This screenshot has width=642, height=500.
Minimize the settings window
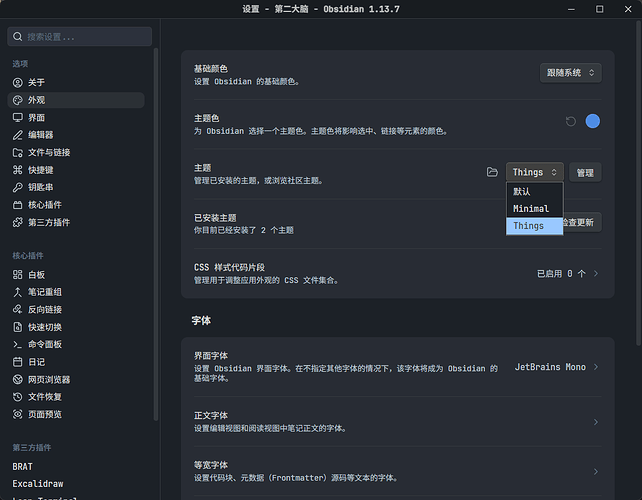(571, 9)
